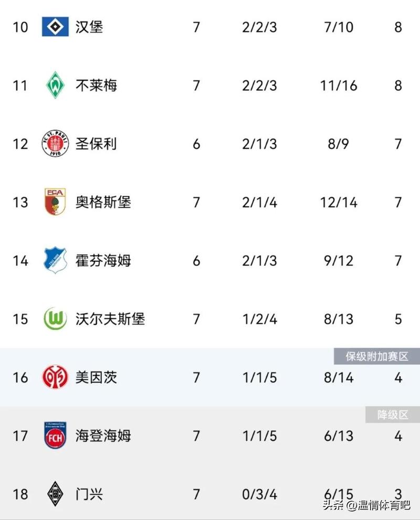The image size is (420, 520).
Task: Click the Werder Bremen club logo
Action: coord(55,85)
